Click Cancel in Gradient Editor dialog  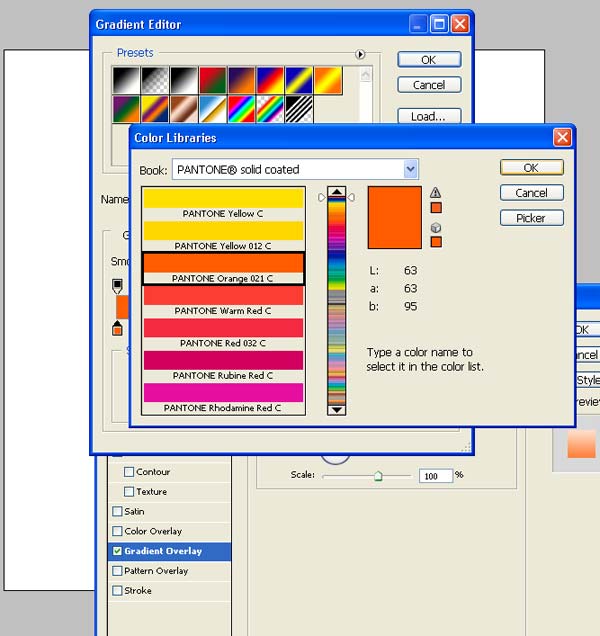429,85
